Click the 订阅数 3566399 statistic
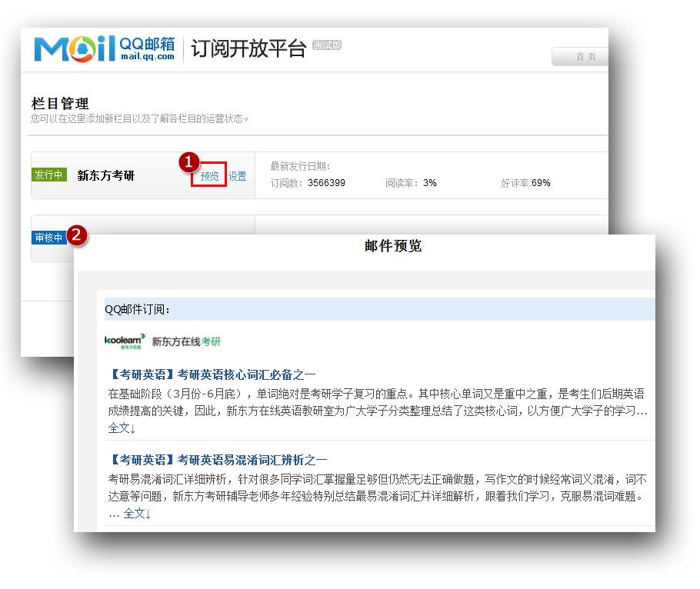700x589 pixels. [308, 183]
